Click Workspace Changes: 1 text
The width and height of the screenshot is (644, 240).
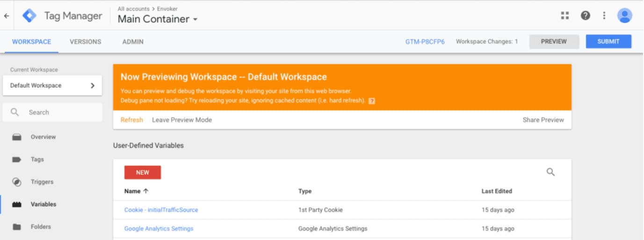(x=487, y=42)
